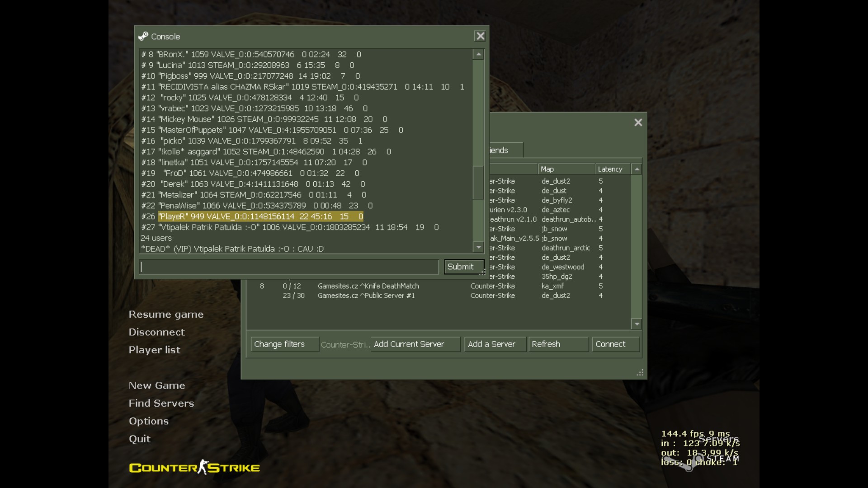868x488 pixels.
Task: Start a New Game
Action: 157,385
